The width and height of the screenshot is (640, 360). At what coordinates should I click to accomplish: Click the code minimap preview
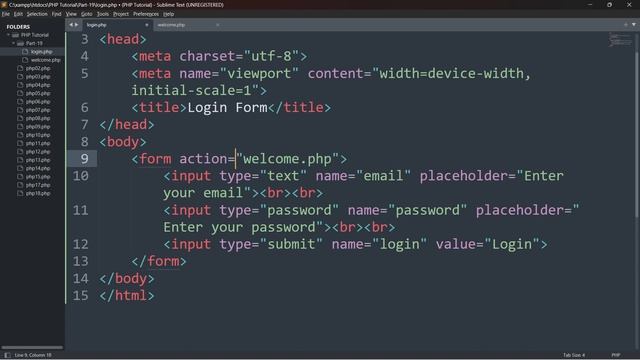pyautogui.click(x=620, y=40)
